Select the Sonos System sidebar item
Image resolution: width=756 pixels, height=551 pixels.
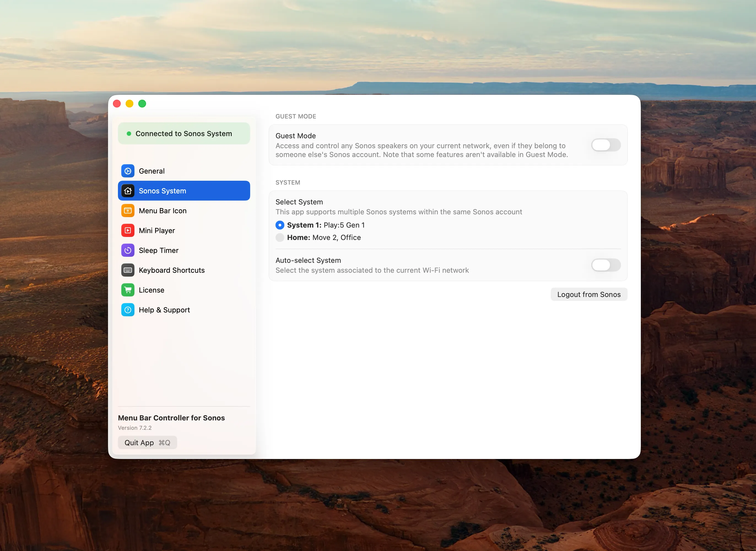[184, 191]
